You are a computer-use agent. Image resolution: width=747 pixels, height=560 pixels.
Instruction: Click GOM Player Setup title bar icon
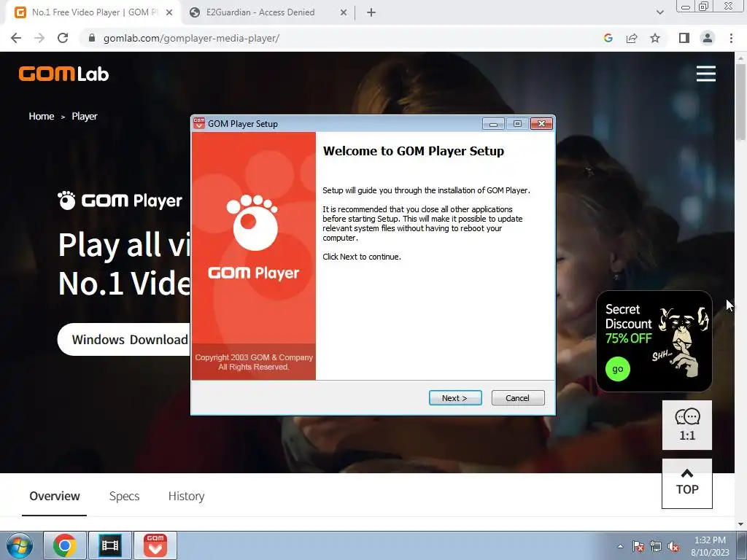coord(199,123)
